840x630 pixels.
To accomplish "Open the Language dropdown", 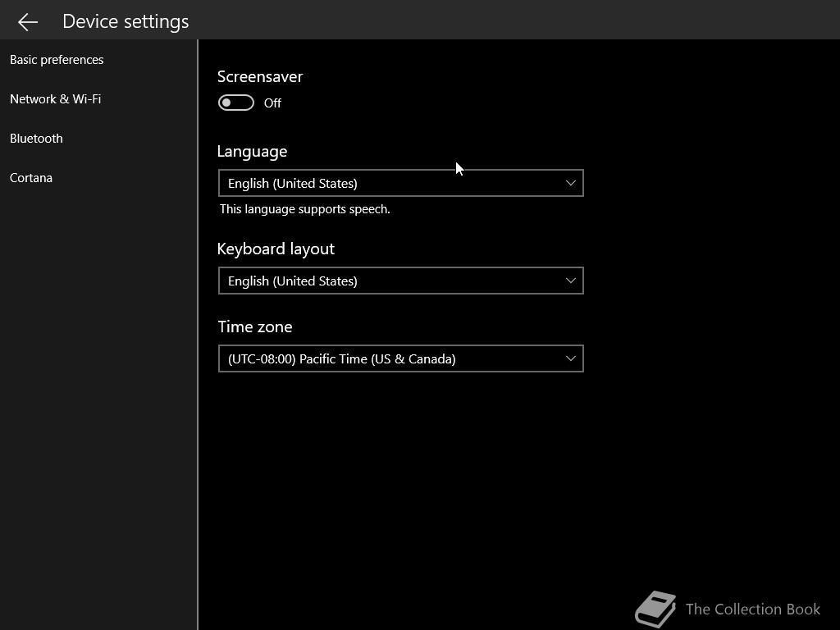I will tap(400, 183).
